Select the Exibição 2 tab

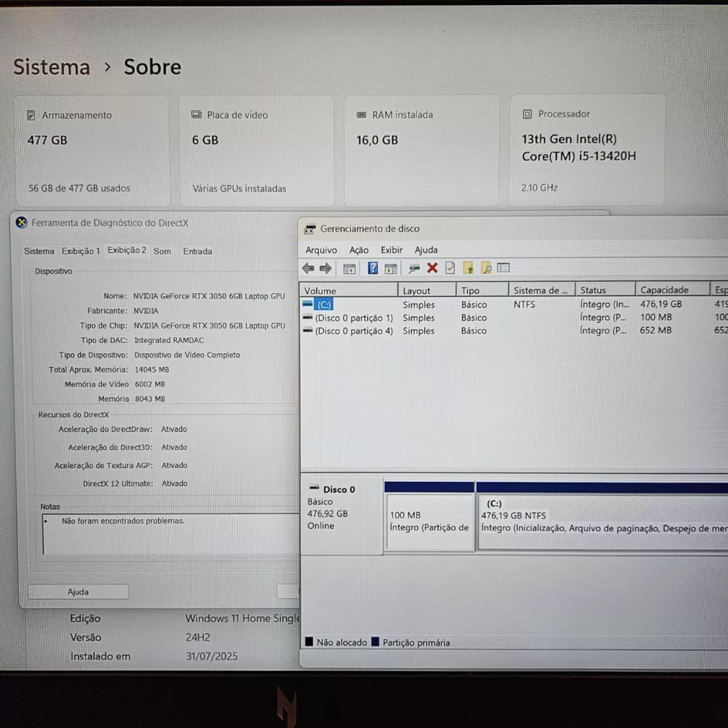(x=127, y=250)
